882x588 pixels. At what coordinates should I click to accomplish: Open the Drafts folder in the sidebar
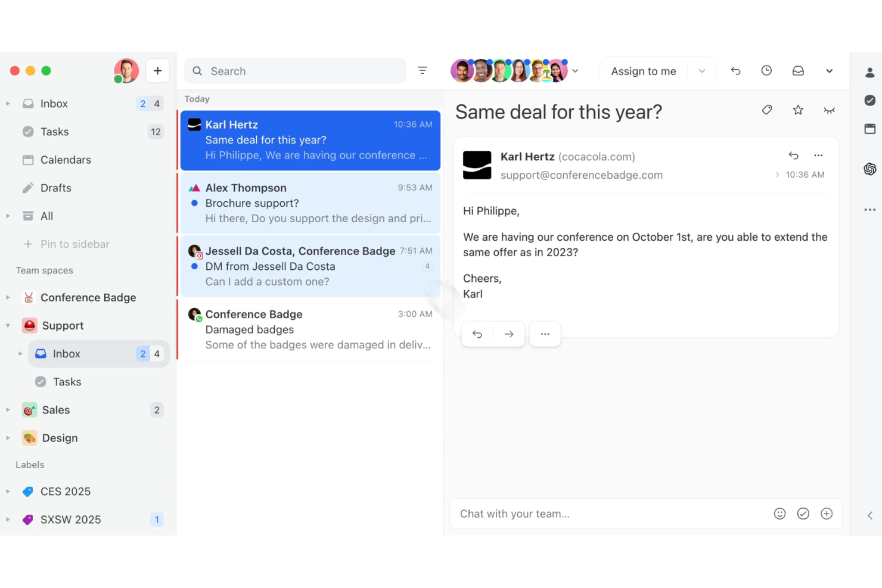(x=55, y=188)
